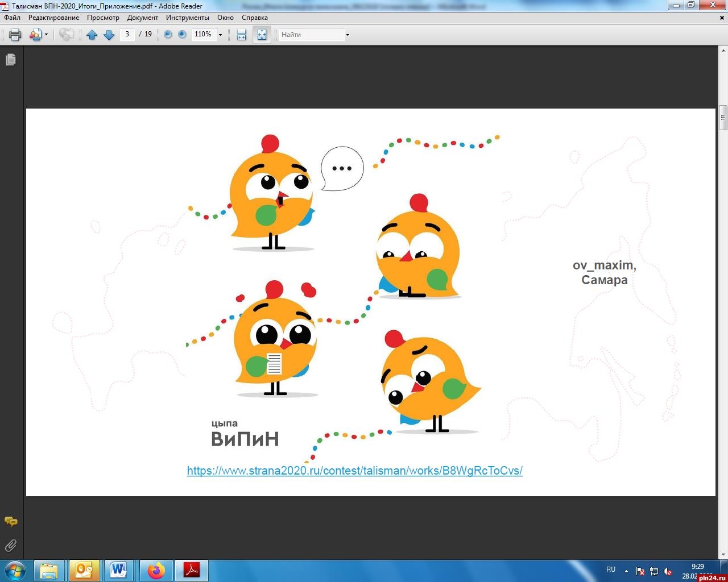Open the strana2020.ru talisman link

tap(354, 471)
